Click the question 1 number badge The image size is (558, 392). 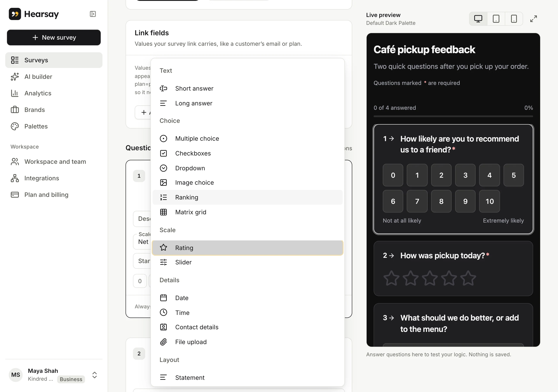coord(139,176)
